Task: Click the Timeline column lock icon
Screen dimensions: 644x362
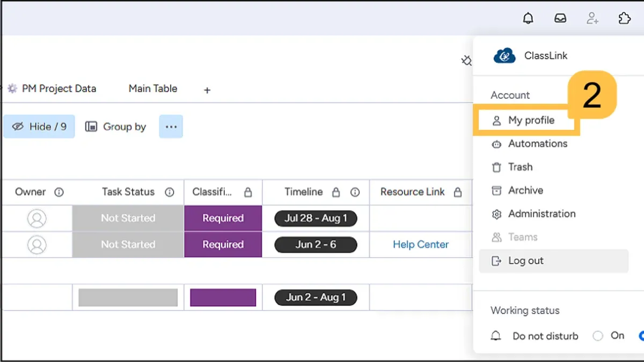Action: coord(336,192)
